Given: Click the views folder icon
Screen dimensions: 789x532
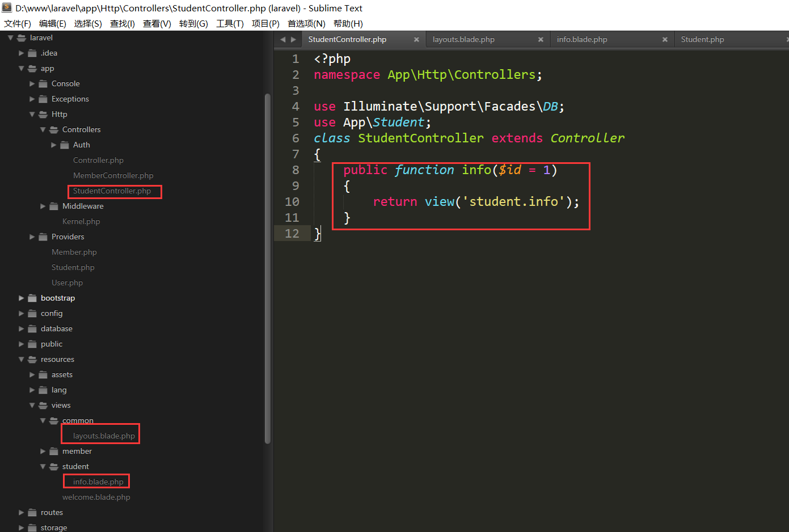Looking at the screenshot, I should [43, 405].
